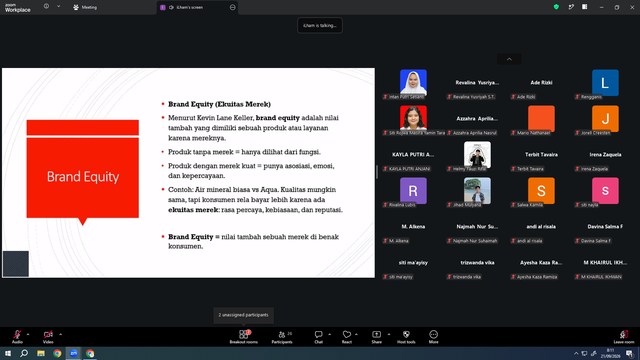Select siti nayla's pink S avatar

(605, 191)
